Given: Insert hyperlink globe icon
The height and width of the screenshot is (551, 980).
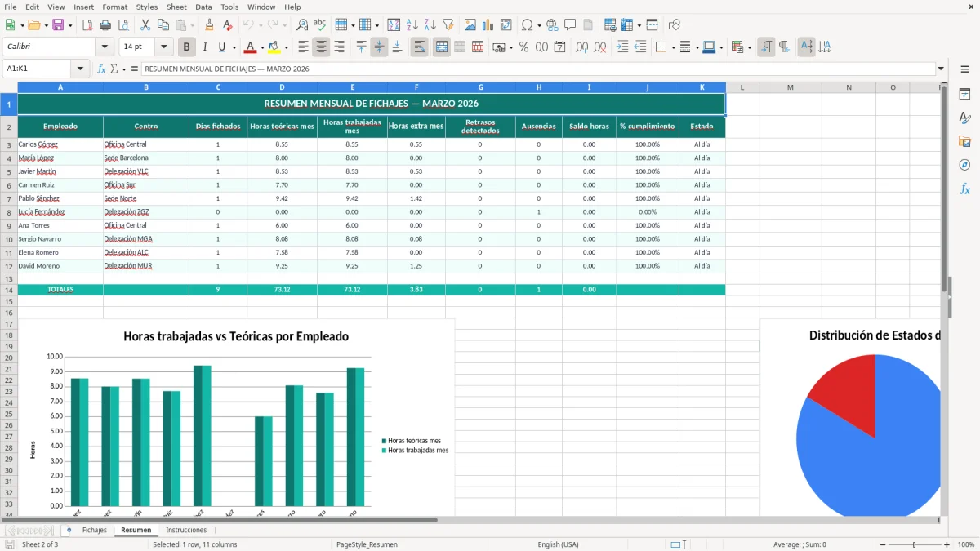Looking at the screenshot, I should 552,25.
